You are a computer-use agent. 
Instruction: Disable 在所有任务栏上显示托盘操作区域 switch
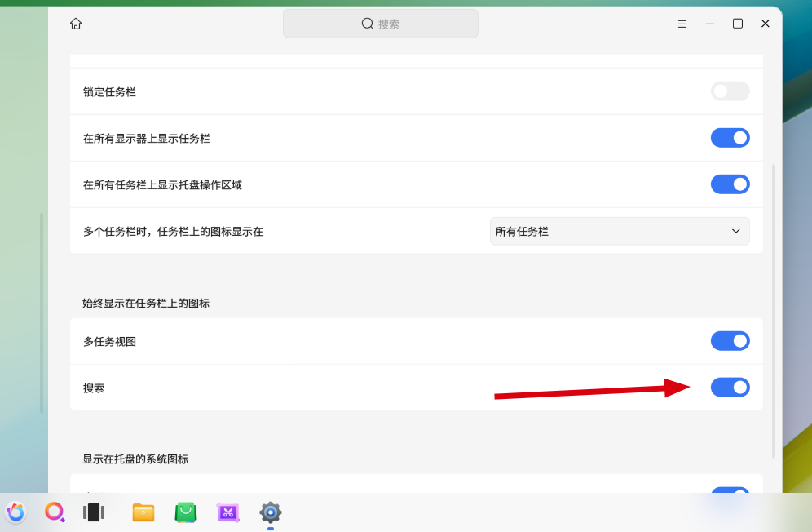730,184
